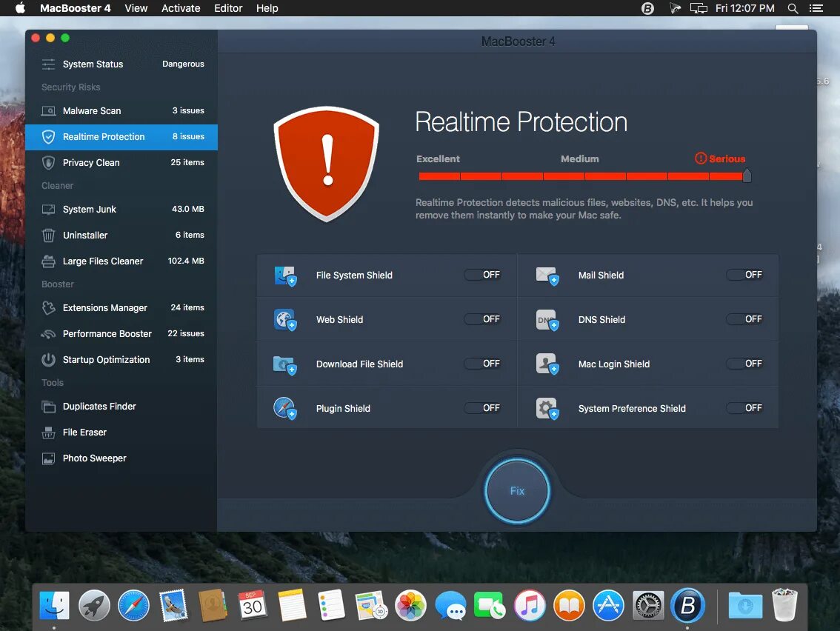
Task: Click the Photo Sweeper picture icon
Action: (48, 458)
